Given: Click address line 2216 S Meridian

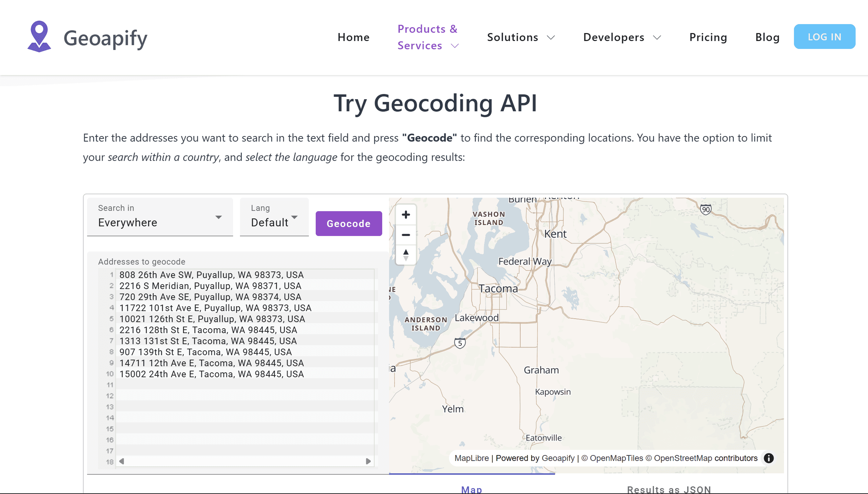Looking at the screenshot, I should (210, 286).
